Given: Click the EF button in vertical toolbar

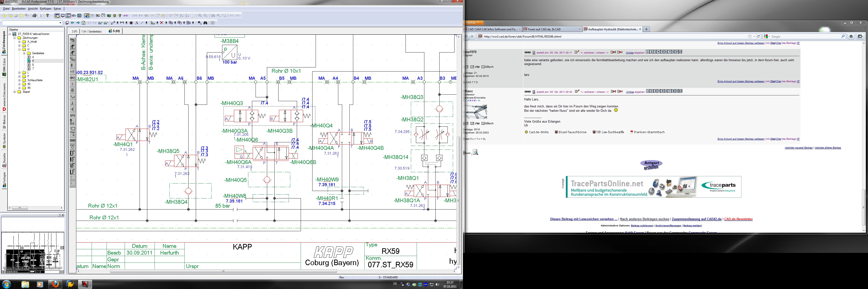Looking at the screenshot, I should [x=72, y=153].
